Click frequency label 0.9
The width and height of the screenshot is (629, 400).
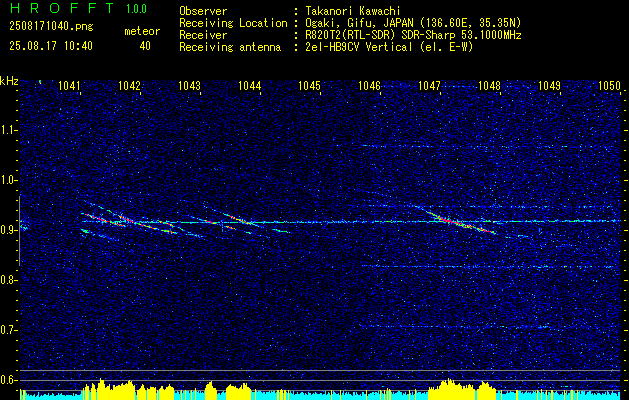[x=9, y=230]
